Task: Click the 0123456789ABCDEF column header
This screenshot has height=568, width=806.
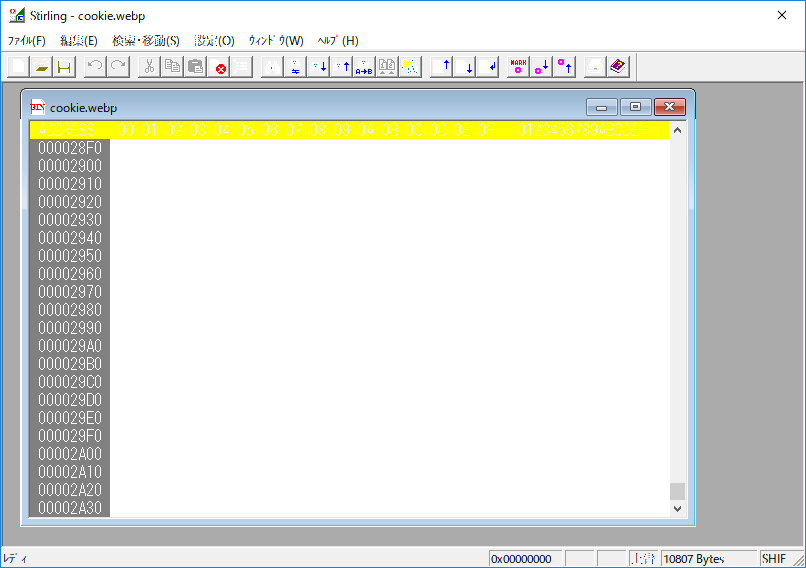Action: (x=581, y=130)
